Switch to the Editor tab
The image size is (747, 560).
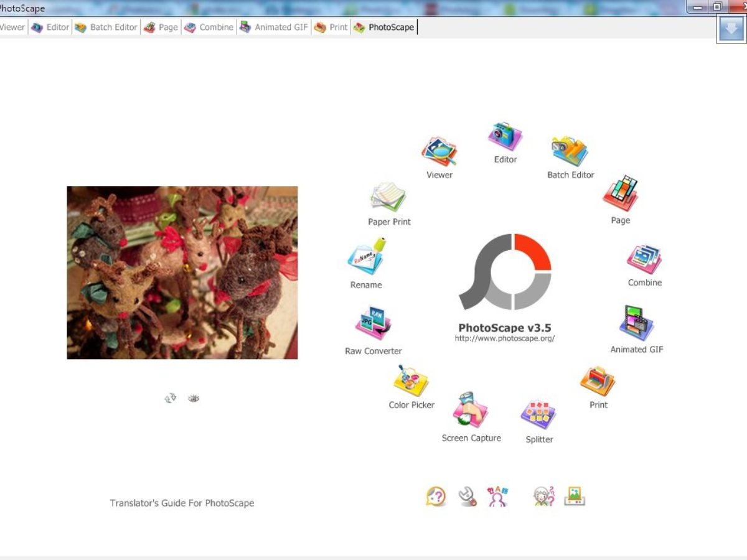(x=50, y=27)
